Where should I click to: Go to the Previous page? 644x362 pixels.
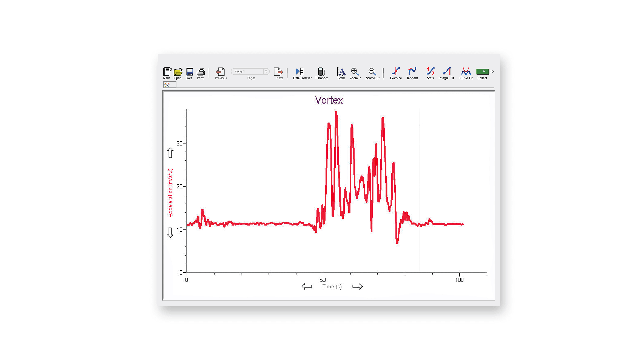(220, 72)
